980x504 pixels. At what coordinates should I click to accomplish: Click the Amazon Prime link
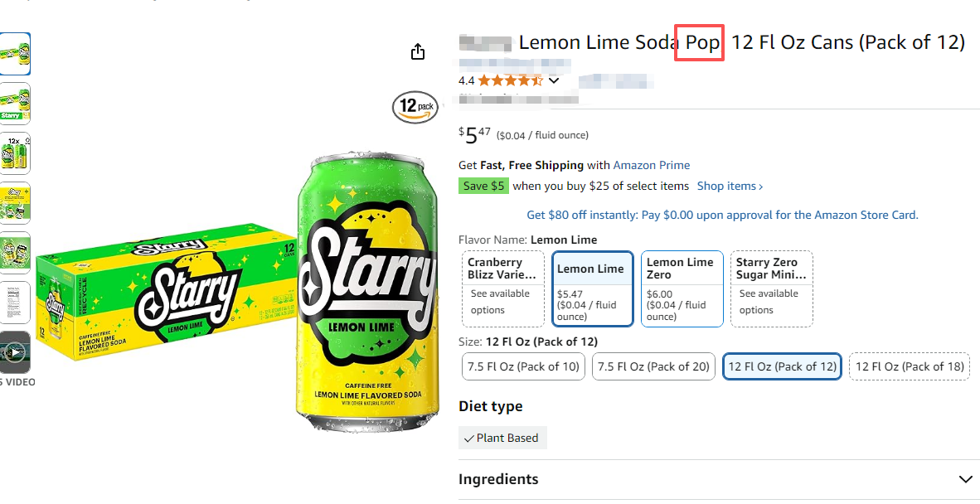click(652, 165)
